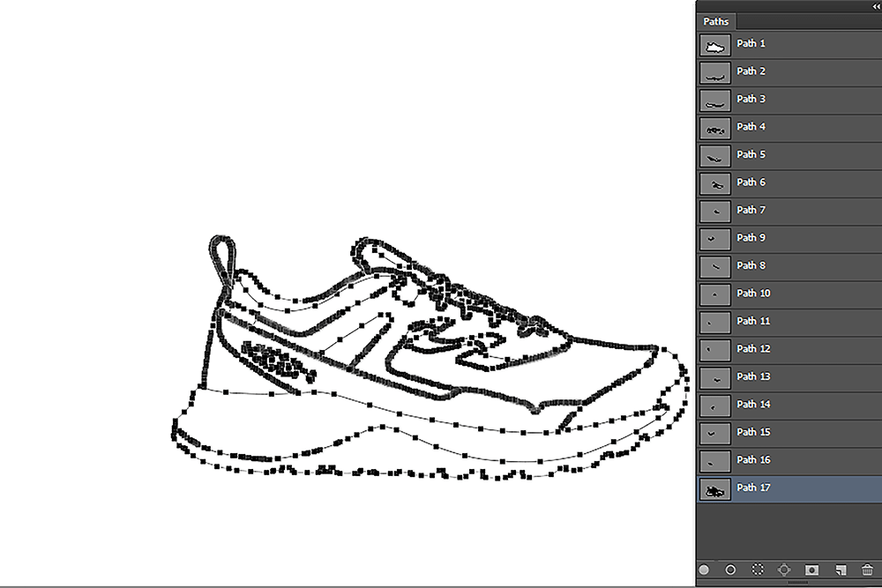
Task: Click the Path 2 thumbnail
Action: coord(715,72)
